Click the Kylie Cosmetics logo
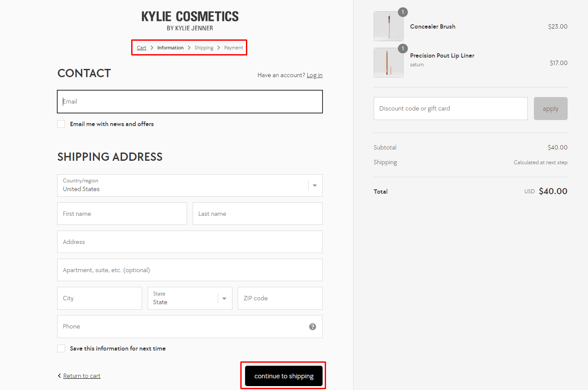Screen dimensions: 588x390 (x=190, y=21)
